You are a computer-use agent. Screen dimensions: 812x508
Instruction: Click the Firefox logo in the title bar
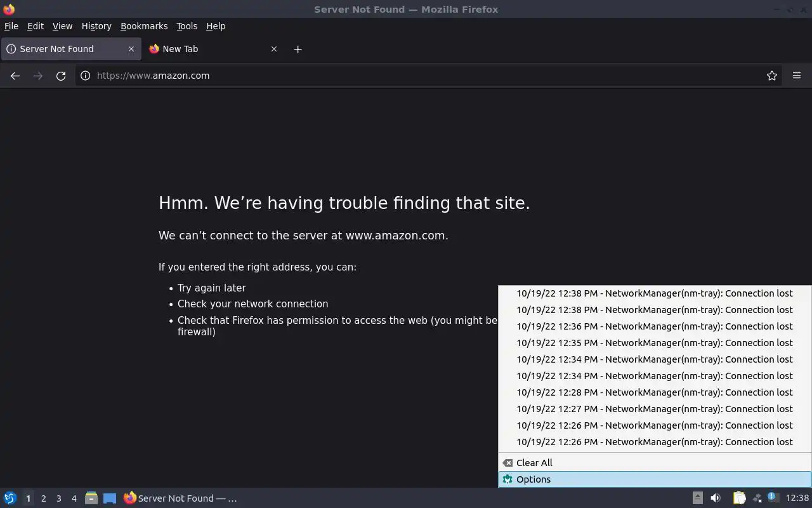[x=9, y=9]
